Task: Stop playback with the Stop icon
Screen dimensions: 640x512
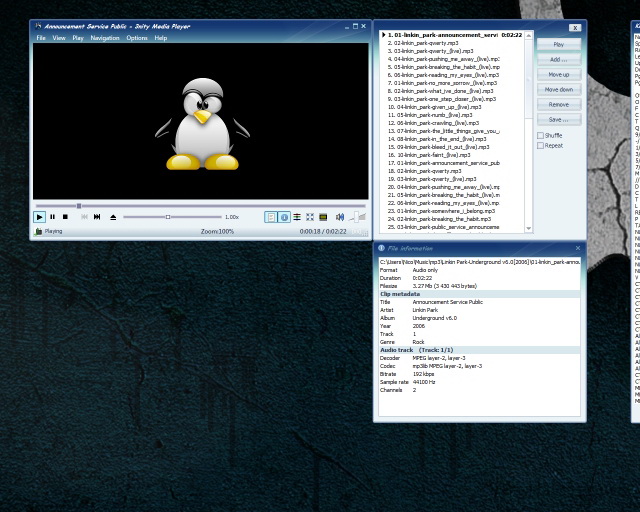Action: point(65,217)
